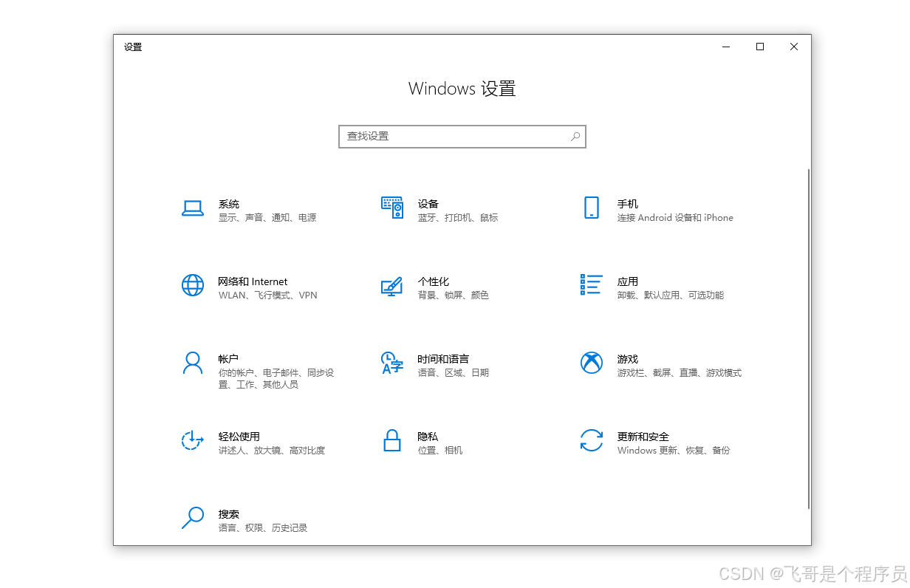This screenshot has width=910, height=588.
Task: Click the text 蓝牙、打印机、鼠标
Action: pyautogui.click(x=458, y=218)
